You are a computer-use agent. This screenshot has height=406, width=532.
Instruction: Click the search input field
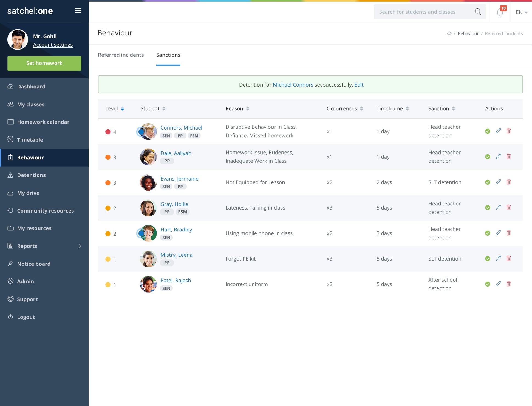click(x=425, y=12)
